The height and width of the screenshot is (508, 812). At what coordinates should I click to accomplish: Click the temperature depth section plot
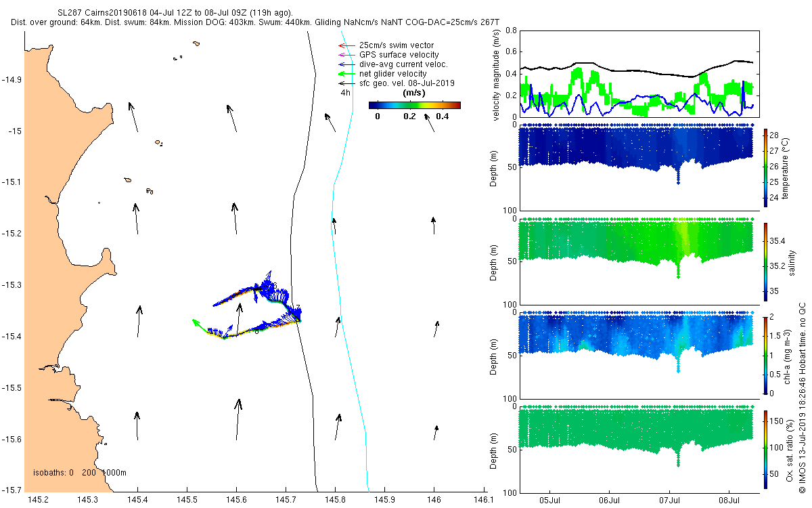639,167
